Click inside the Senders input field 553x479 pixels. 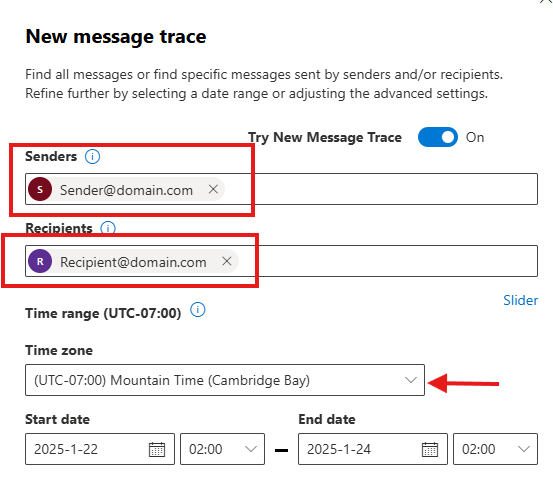(381, 189)
